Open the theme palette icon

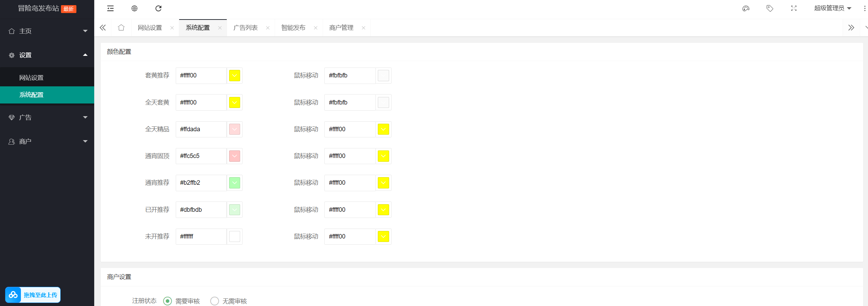click(746, 9)
